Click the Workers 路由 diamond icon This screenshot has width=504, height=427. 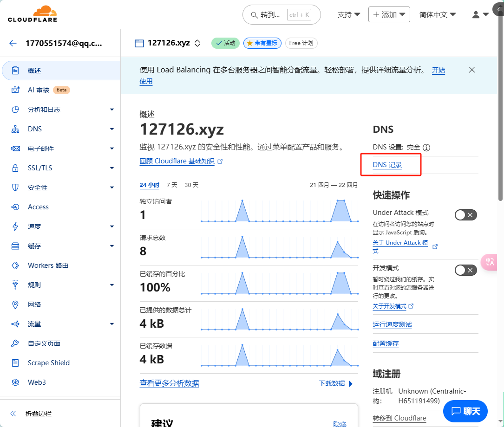pos(15,265)
